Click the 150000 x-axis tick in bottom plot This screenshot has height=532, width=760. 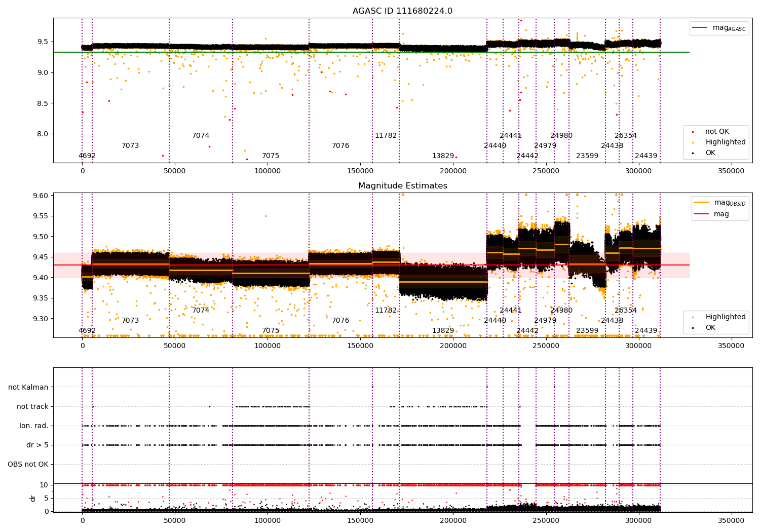(x=360, y=520)
